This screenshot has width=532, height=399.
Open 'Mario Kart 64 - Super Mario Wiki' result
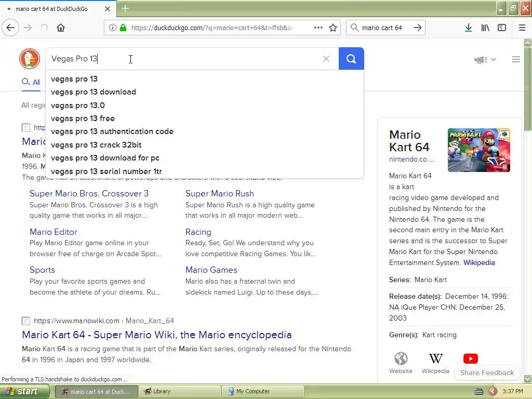click(157, 335)
